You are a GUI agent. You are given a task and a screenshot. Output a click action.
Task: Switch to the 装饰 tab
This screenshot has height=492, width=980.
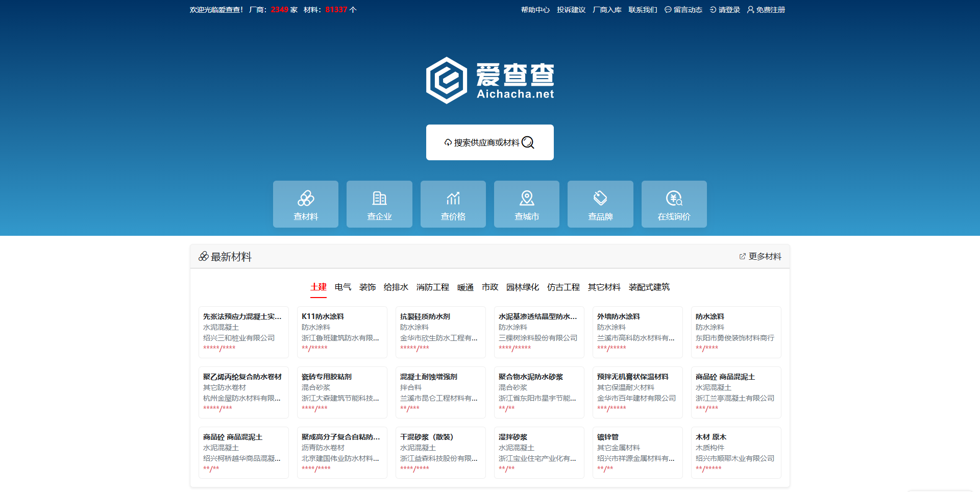(x=367, y=287)
